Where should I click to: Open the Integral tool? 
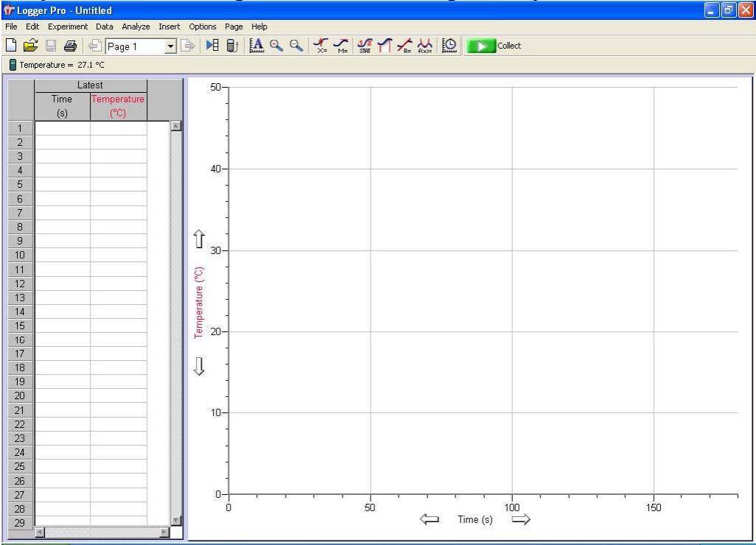click(385, 46)
